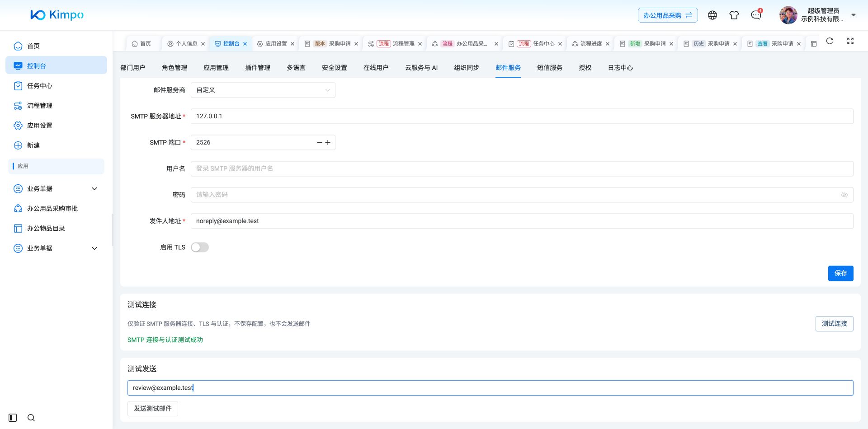Open 安全设置 settings tab

(x=335, y=68)
